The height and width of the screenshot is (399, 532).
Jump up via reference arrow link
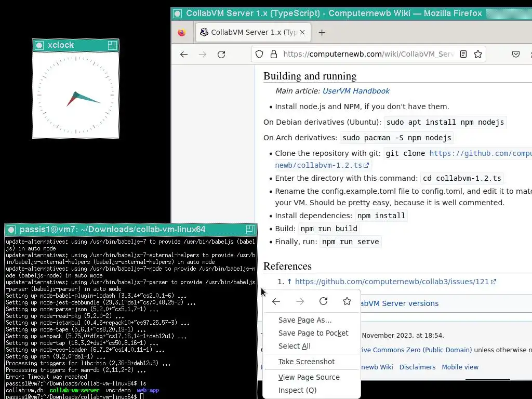289,282
